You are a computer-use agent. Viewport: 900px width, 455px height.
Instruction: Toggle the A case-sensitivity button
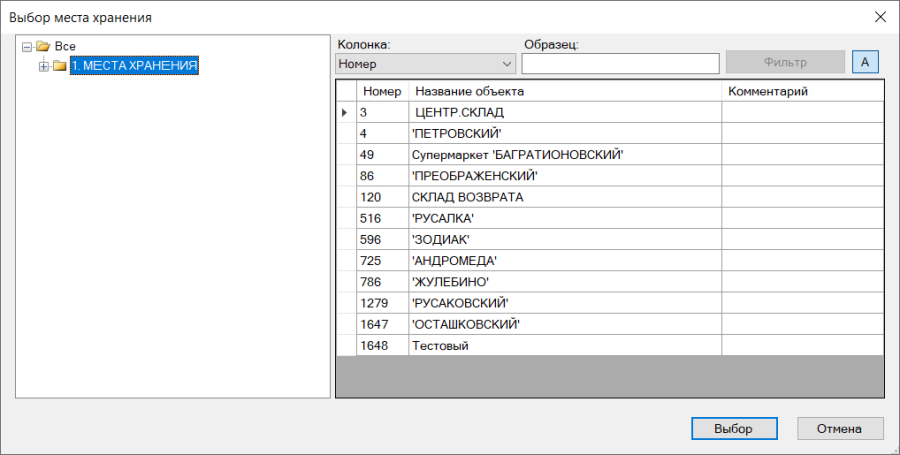tap(865, 62)
